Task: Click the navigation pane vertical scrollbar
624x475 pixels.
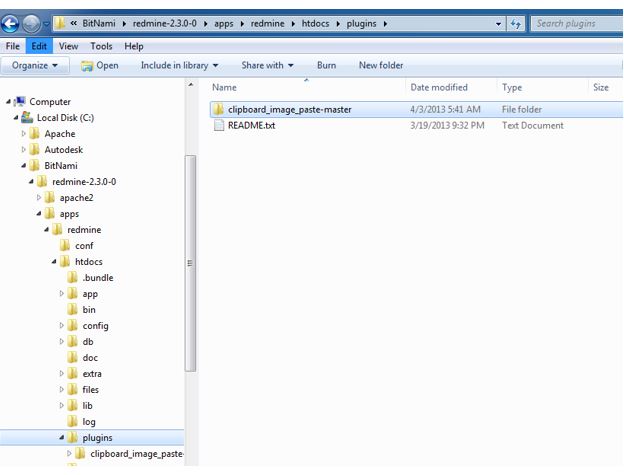Action: 190,263
